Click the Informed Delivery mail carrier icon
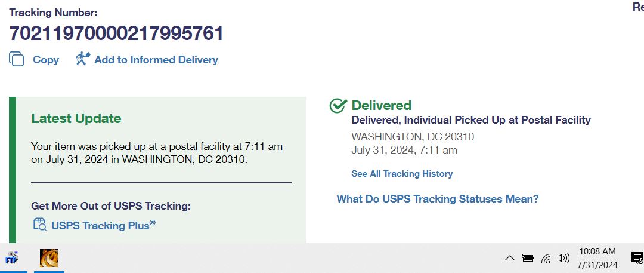The width and height of the screenshot is (644, 273). (x=83, y=59)
